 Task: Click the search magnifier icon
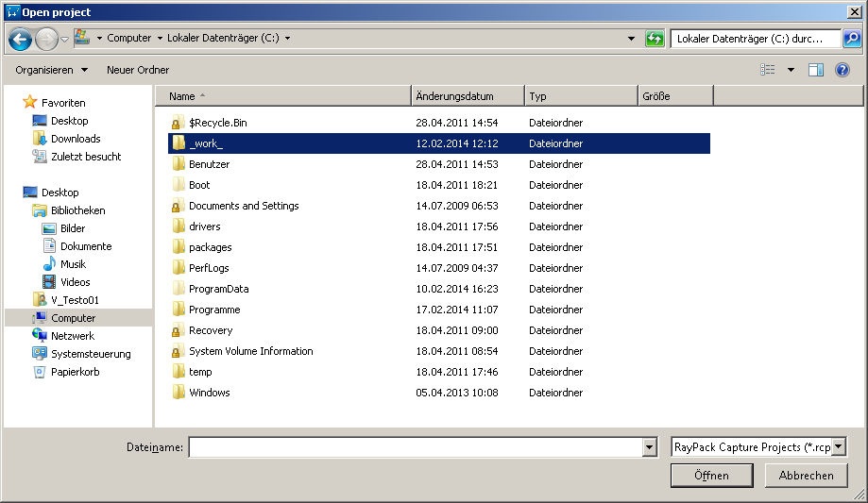(x=851, y=39)
